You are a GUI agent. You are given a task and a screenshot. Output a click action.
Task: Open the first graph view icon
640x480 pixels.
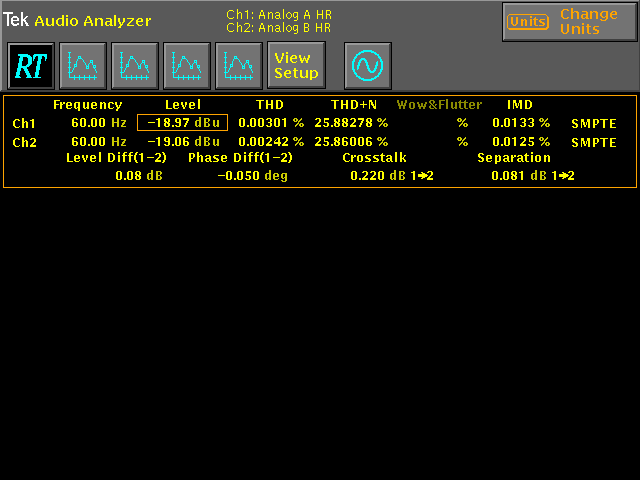(x=83, y=66)
